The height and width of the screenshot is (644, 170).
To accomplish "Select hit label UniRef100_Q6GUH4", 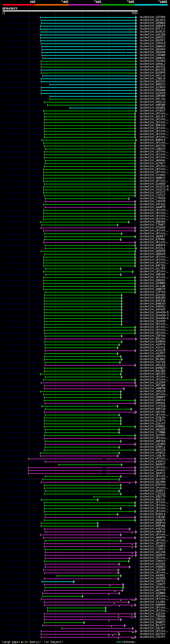I will [152, 52].
